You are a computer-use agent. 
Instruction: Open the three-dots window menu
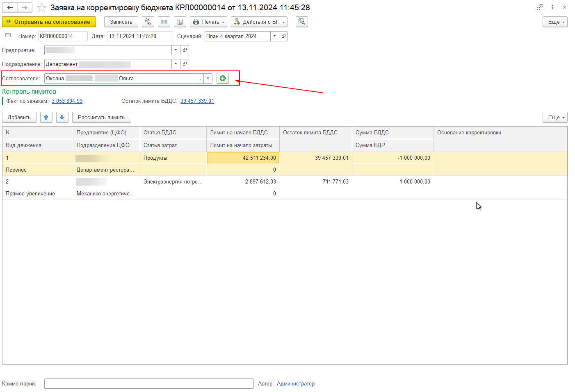(x=552, y=7)
